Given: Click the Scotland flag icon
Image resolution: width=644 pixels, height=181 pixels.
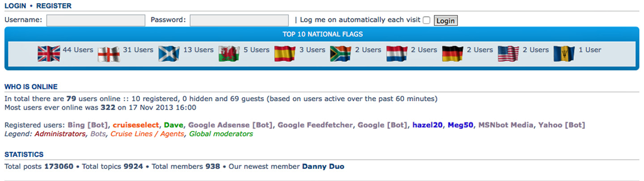Looking at the screenshot, I should tap(169, 54).
